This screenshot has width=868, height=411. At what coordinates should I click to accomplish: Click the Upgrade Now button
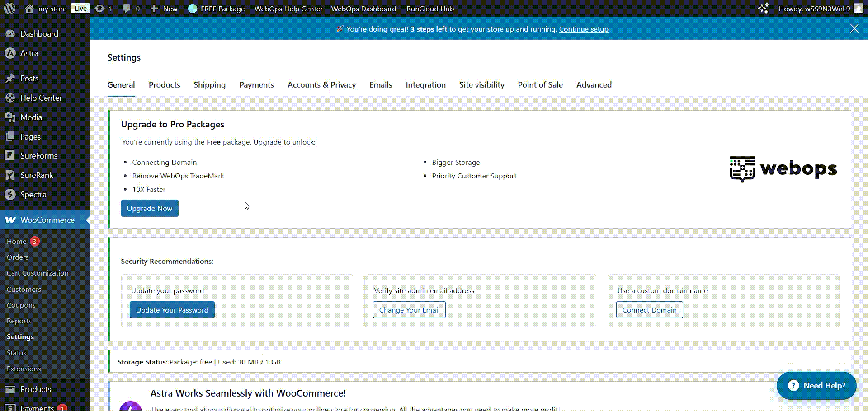click(x=150, y=208)
